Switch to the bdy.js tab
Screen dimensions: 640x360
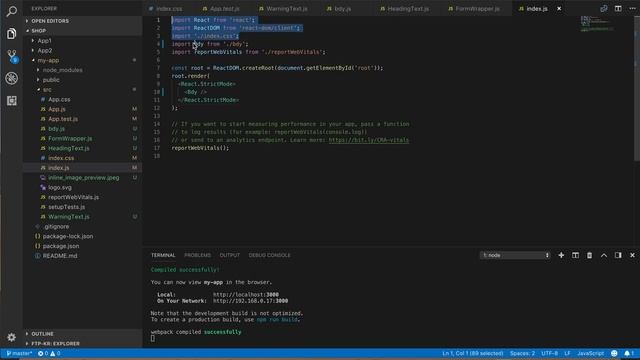[x=342, y=9]
